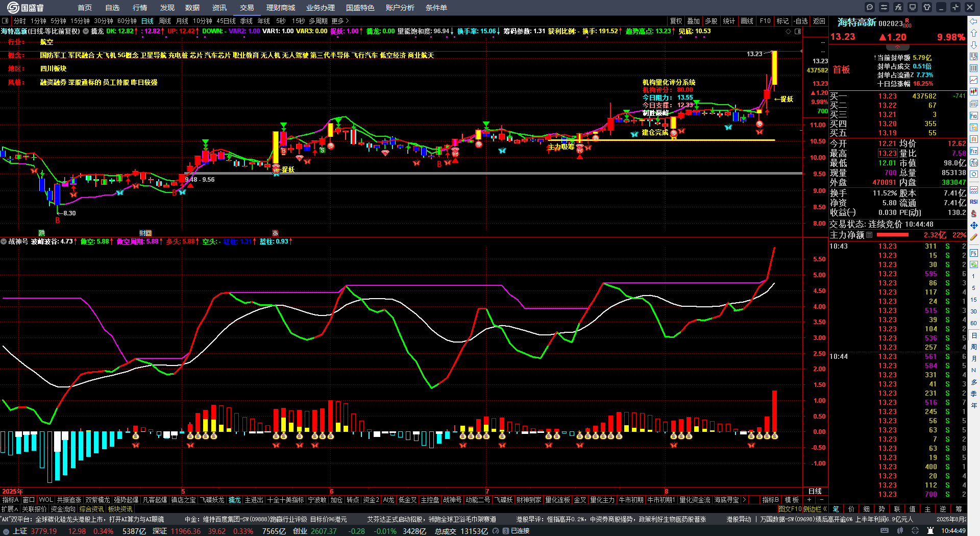Click the 上证 3779.19 index in status bar
980x536 pixels.
35,531
